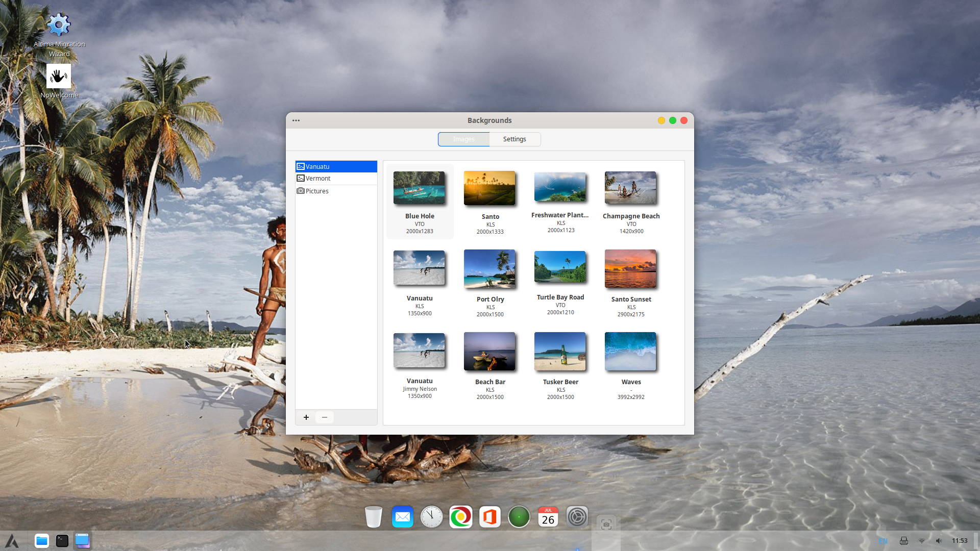Select the Pictures folder in sidebar
This screenshot has height=551, width=980.
(x=317, y=191)
